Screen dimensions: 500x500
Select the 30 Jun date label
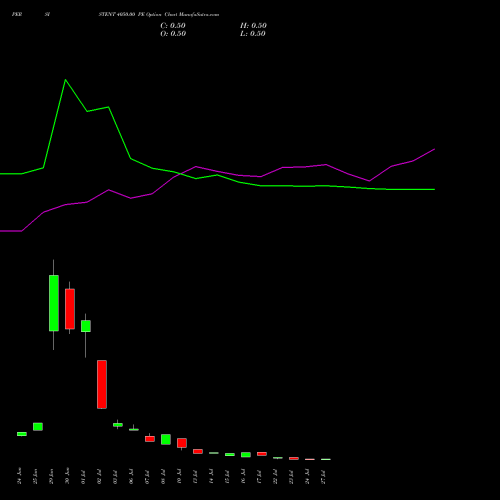coord(67,476)
